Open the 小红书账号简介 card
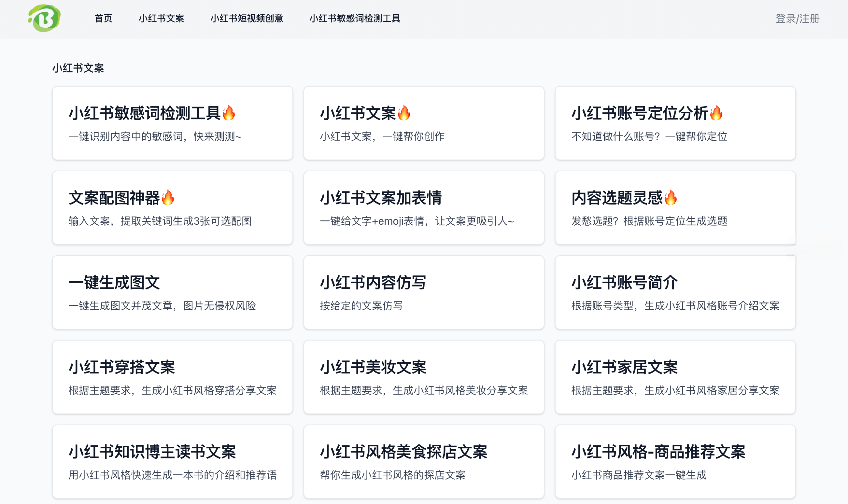The image size is (848, 504). click(675, 292)
